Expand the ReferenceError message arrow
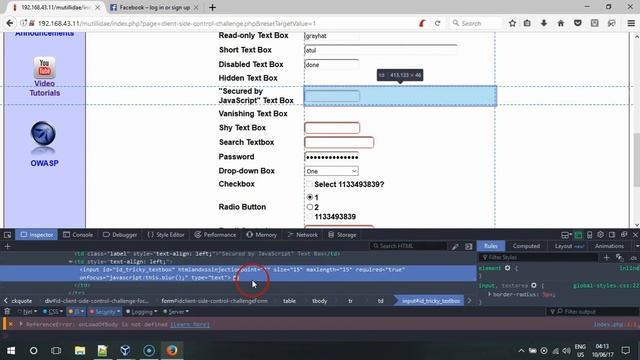This screenshot has width=640, height=360. [21, 324]
